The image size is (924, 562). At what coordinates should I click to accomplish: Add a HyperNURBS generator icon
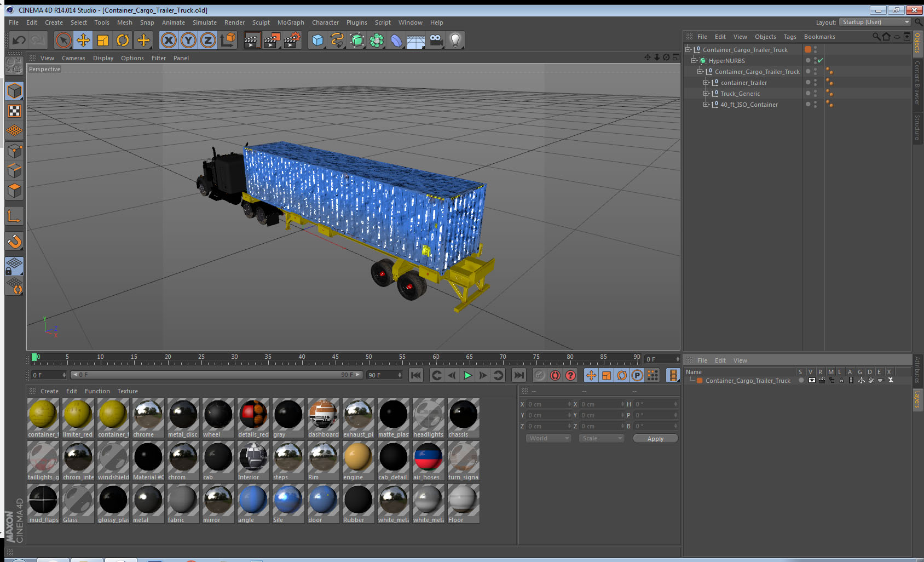click(357, 40)
